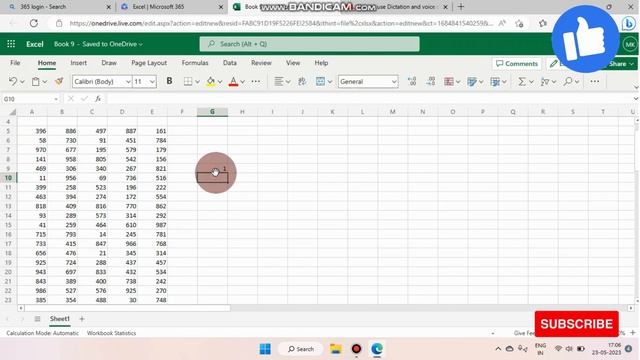Click Workbook Statistics in status bar

click(x=111, y=333)
